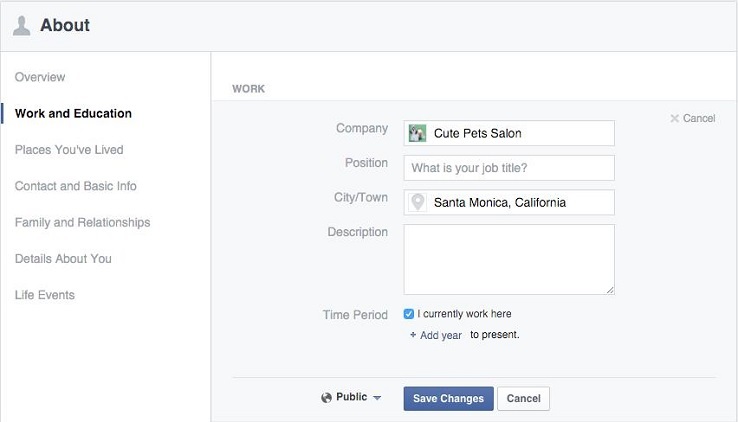Image resolution: width=738 pixels, height=422 pixels.
Task: Click the location pin icon in City/Town
Action: [418, 202]
